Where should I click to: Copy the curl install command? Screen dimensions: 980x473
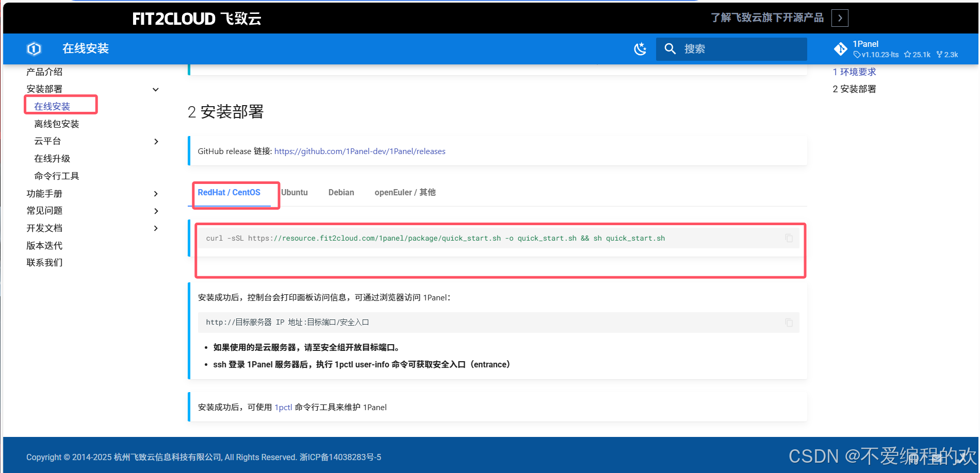[789, 238]
